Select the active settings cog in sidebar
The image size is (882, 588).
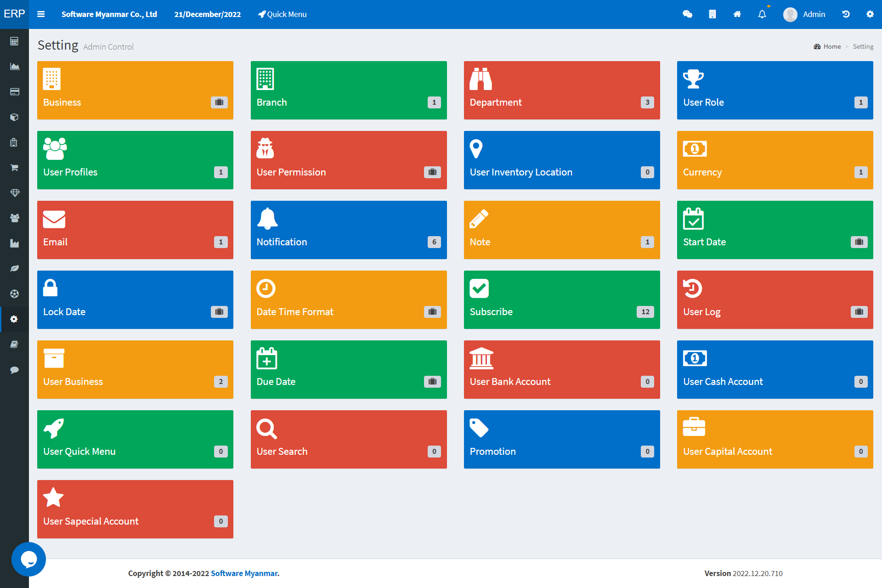point(14,319)
